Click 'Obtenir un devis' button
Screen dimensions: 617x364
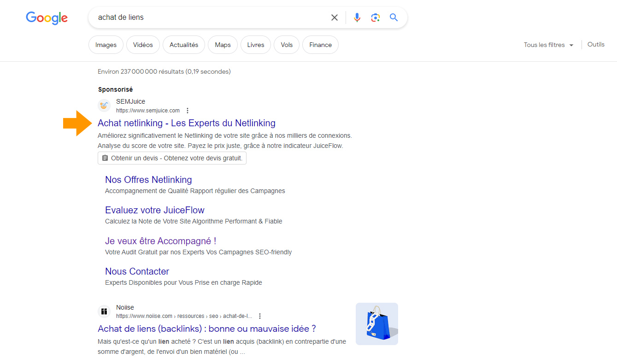(x=172, y=158)
